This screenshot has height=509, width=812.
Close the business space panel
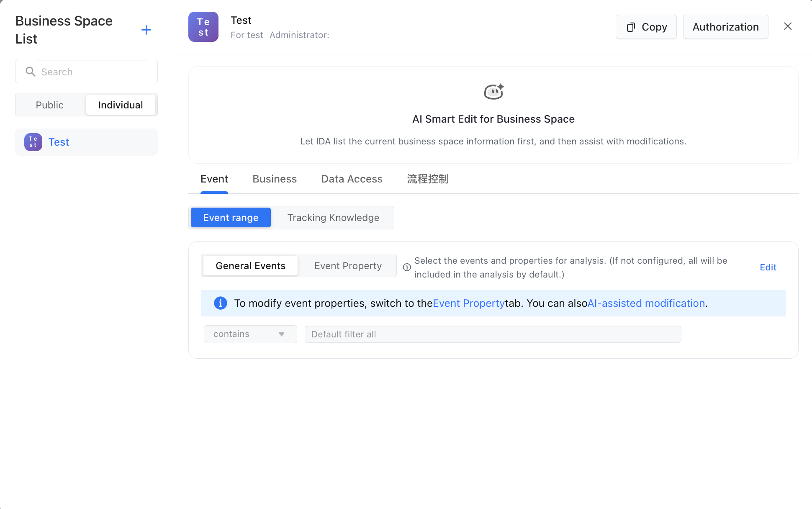coord(788,26)
